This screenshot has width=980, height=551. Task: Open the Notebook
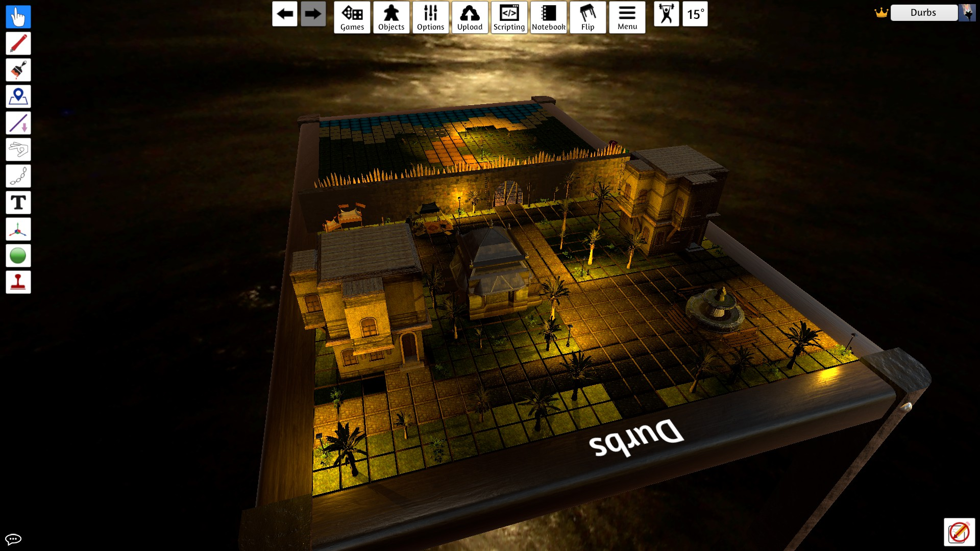coord(549,17)
